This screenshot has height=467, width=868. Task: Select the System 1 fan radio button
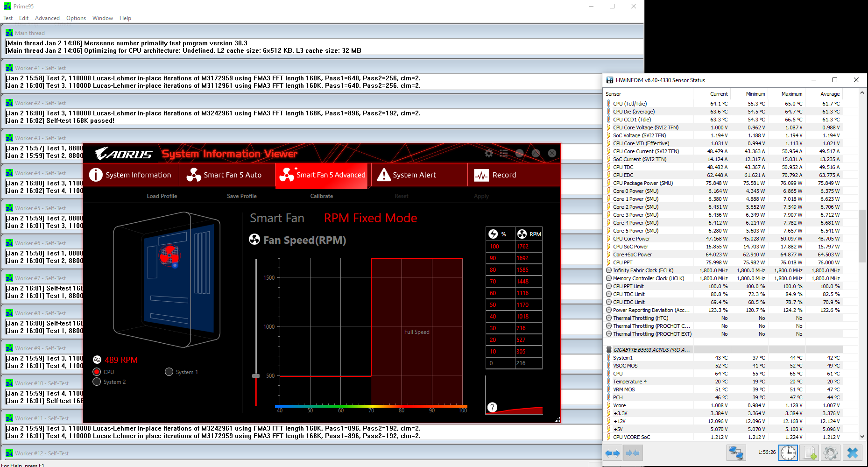coord(169,372)
